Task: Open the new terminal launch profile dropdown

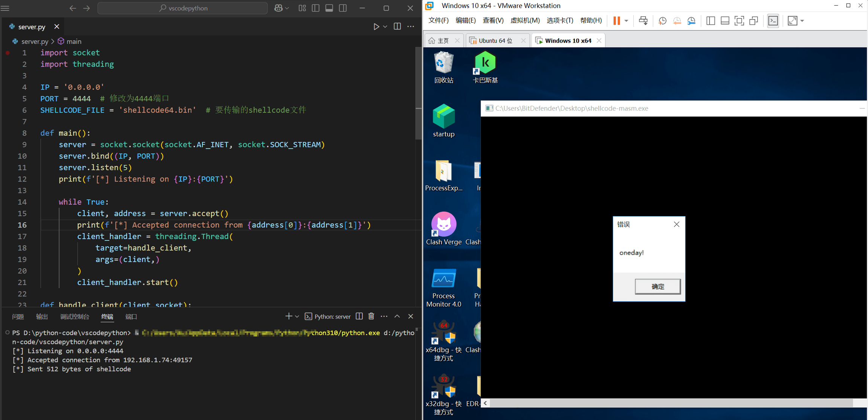Action: click(297, 316)
